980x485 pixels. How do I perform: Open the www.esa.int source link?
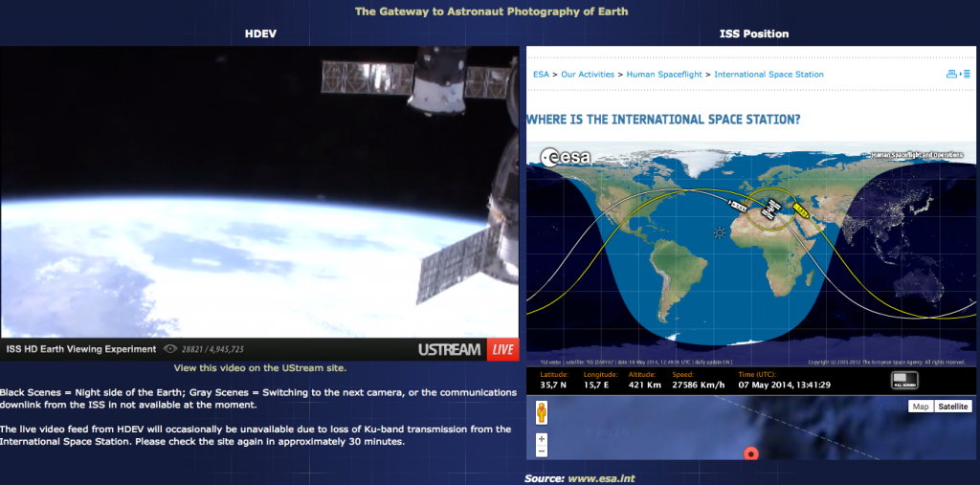(x=601, y=477)
